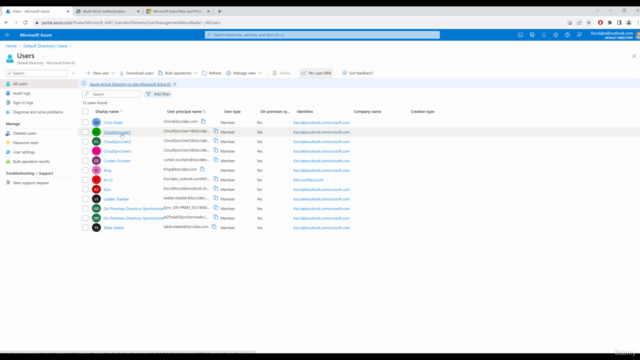Open User settings menu item
The image size is (640, 360).
click(24, 152)
